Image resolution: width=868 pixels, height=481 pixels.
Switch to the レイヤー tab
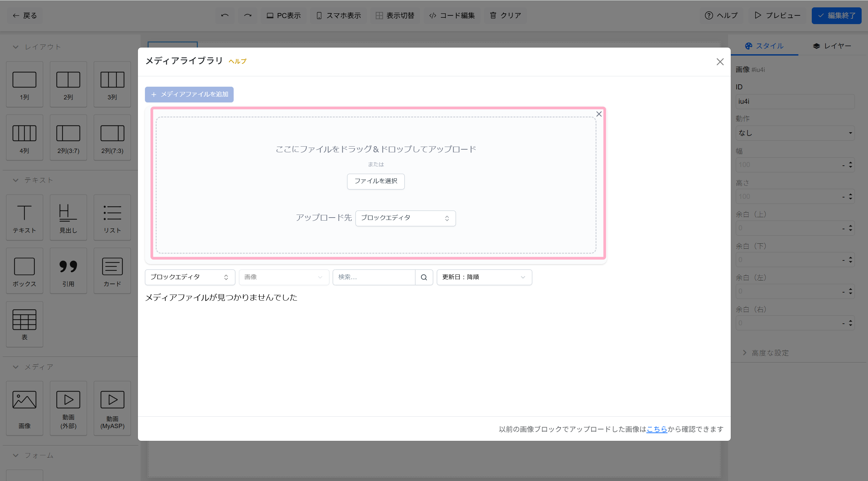(832, 46)
